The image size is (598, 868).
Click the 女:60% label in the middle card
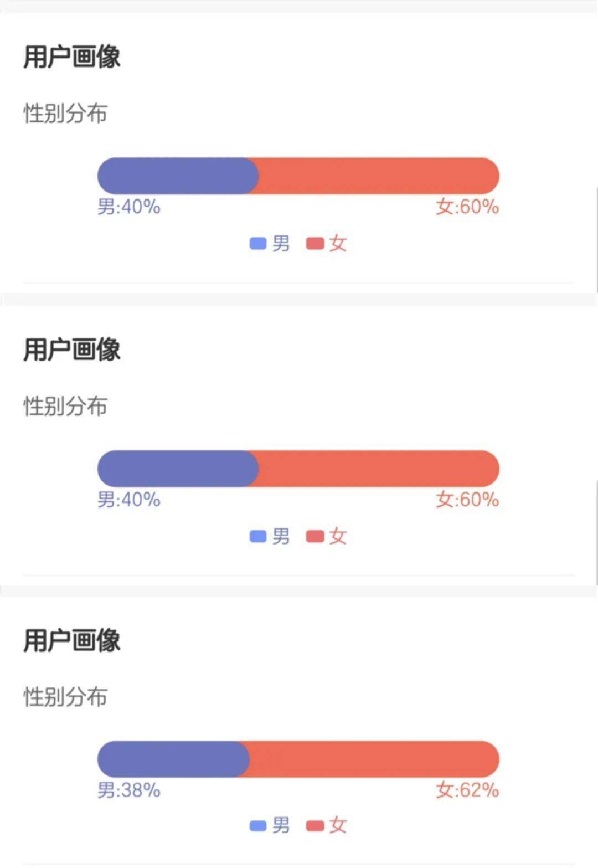tap(467, 500)
